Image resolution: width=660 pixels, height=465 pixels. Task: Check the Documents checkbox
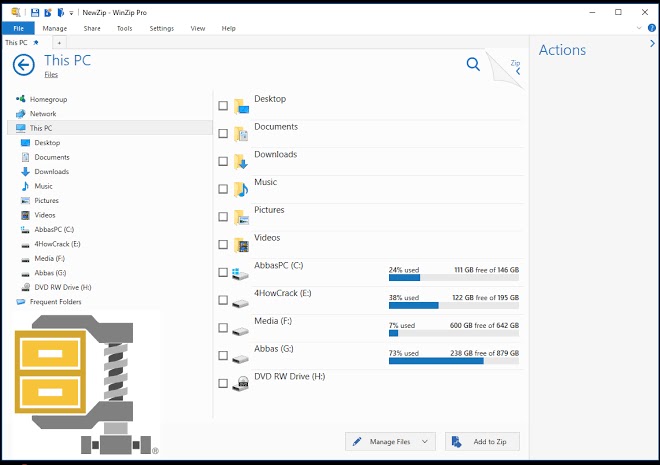coord(223,133)
